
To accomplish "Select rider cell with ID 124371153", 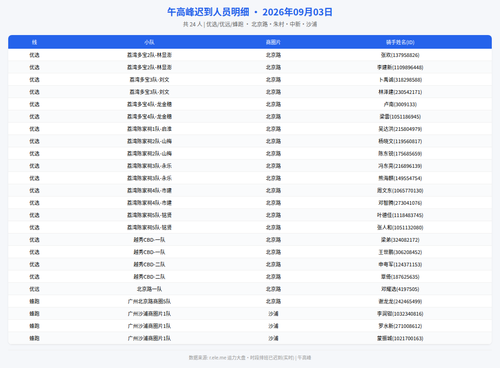I will [400, 265].
